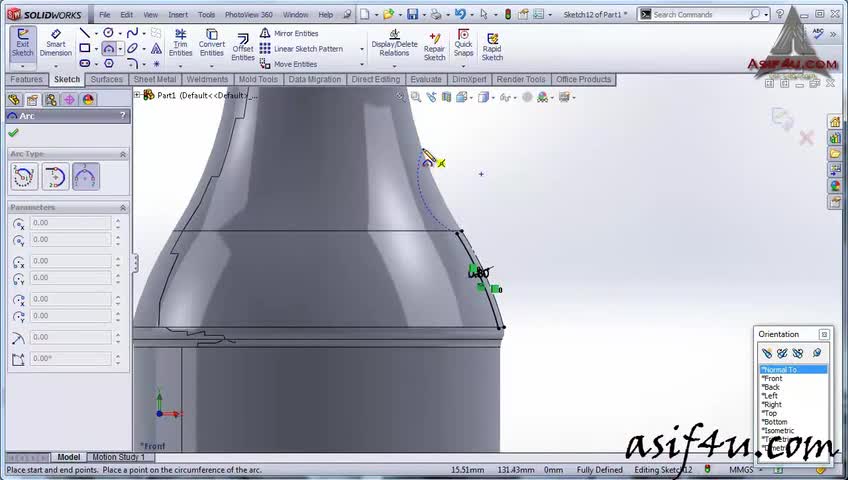Click the Rapid Sketch tool
848x480 pixels.
pyautogui.click(x=492, y=46)
